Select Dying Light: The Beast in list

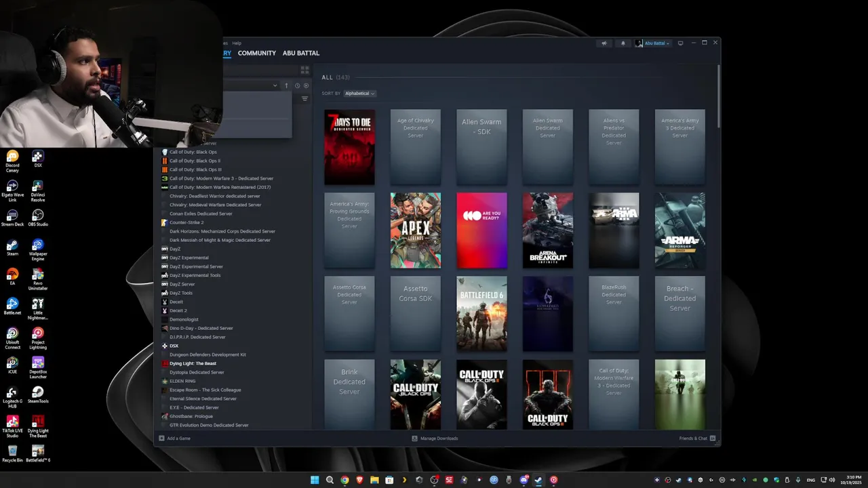pos(193,363)
